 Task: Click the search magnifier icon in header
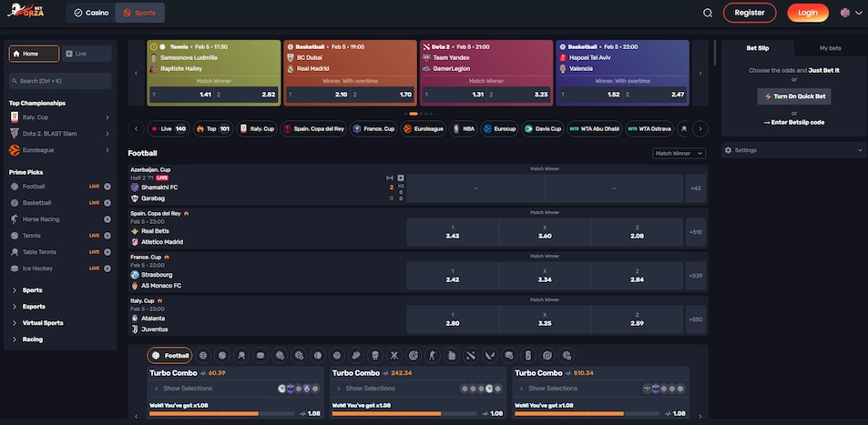pos(708,13)
